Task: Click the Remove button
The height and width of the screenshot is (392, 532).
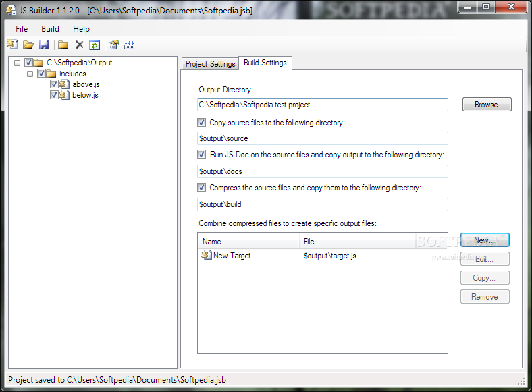Action: tap(485, 297)
